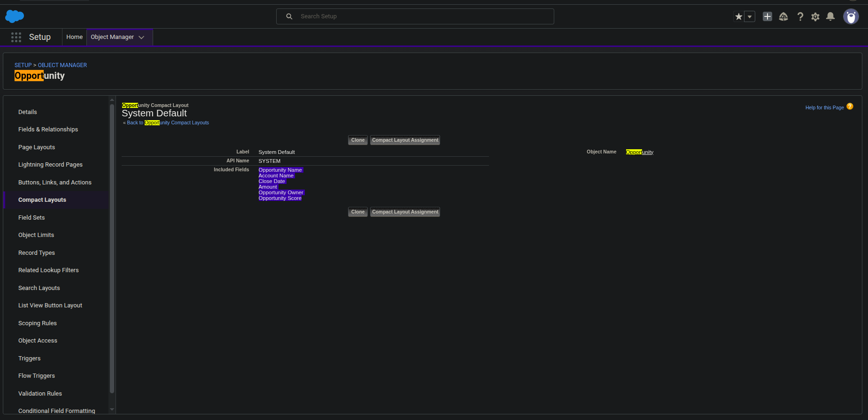Open Triggers in sidebar
The width and height of the screenshot is (868, 420).
(30, 358)
